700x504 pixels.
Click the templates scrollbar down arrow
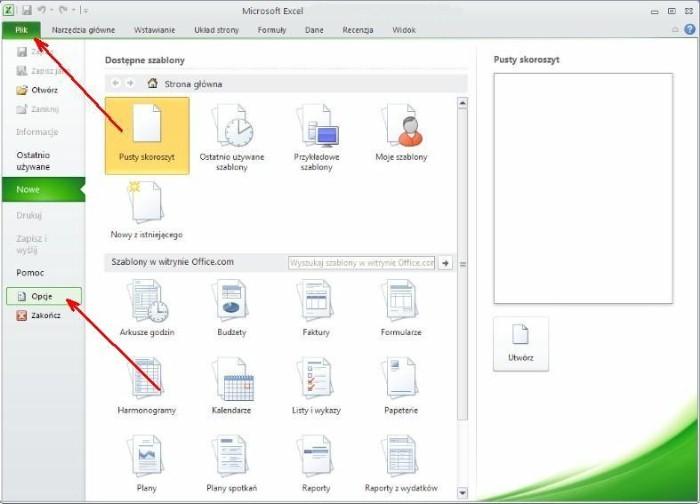point(462,493)
